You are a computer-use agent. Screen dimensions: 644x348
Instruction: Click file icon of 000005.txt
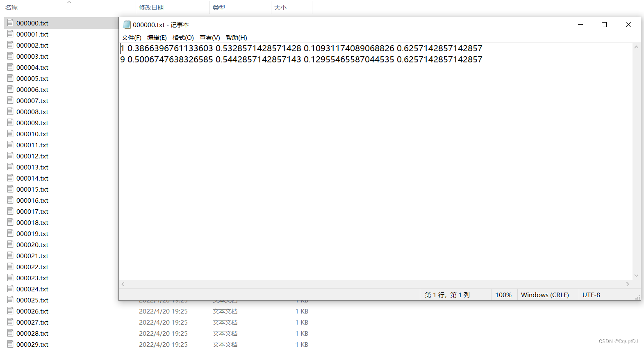coord(10,78)
